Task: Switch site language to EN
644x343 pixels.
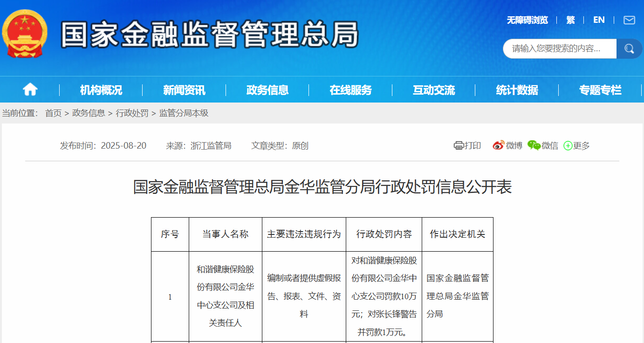Action: click(599, 20)
